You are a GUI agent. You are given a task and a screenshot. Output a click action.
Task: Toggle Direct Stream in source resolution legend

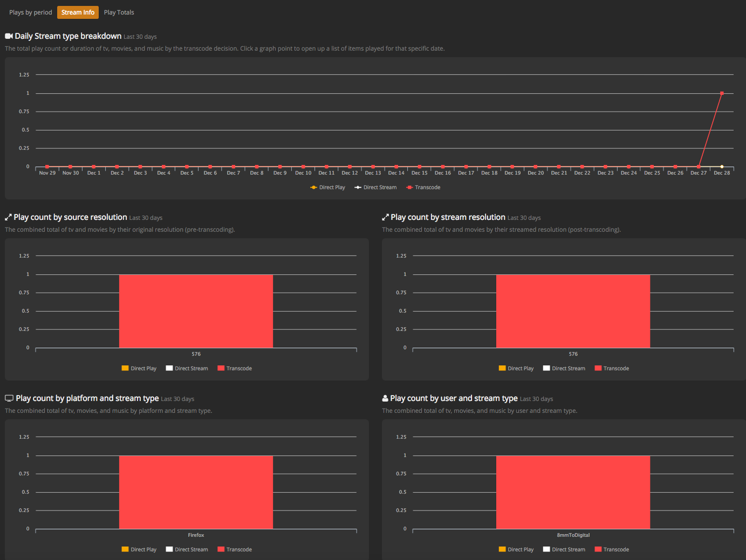point(187,369)
